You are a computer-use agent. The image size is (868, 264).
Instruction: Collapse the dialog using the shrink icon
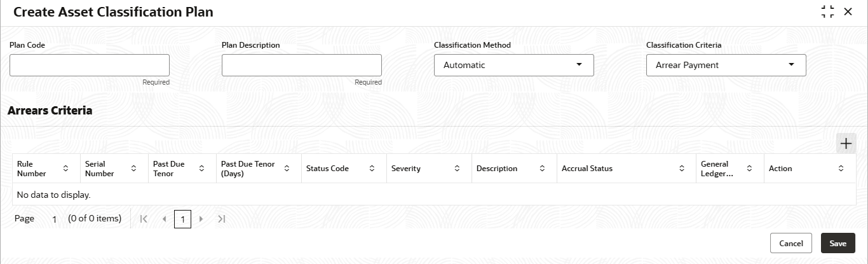coord(827,11)
